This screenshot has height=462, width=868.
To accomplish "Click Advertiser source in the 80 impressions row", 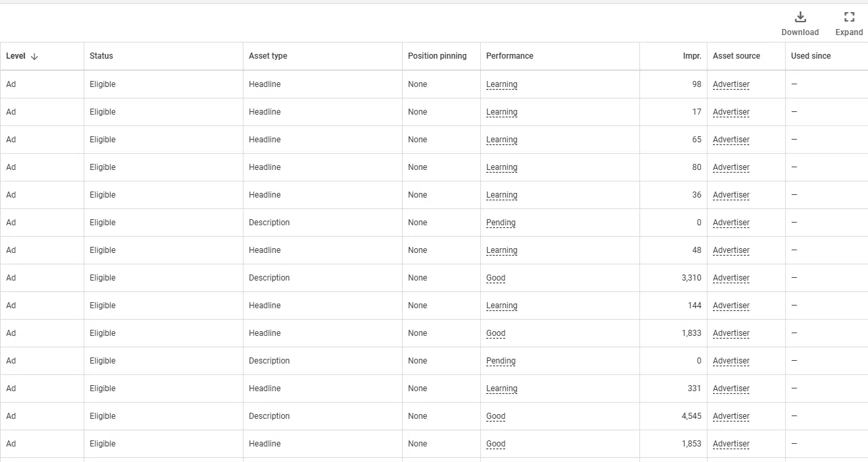I will pyautogui.click(x=731, y=167).
